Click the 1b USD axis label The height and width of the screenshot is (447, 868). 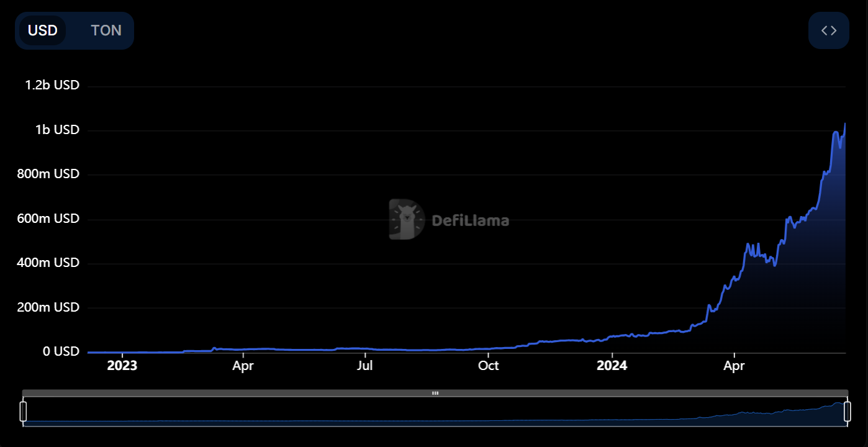coord(57,130)
